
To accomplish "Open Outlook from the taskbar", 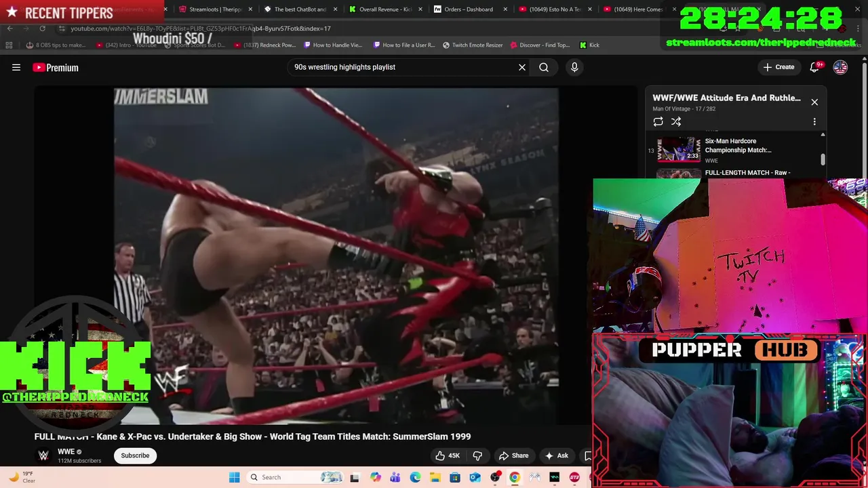I will [x=475, y=477].
